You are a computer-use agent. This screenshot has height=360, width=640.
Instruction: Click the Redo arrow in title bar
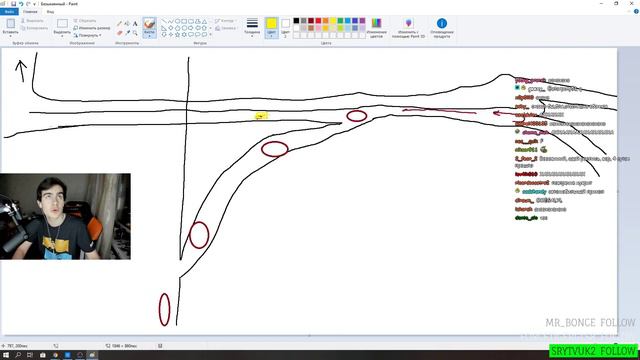point(28,4)
